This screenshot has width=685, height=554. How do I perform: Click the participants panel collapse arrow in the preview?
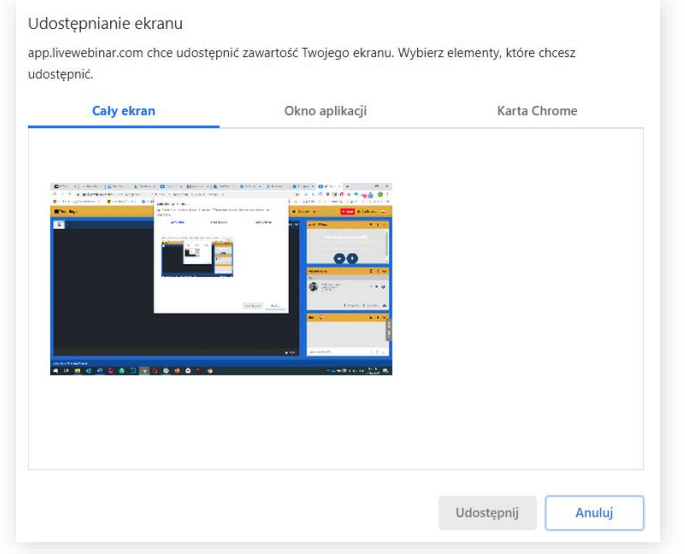(385, 271)
